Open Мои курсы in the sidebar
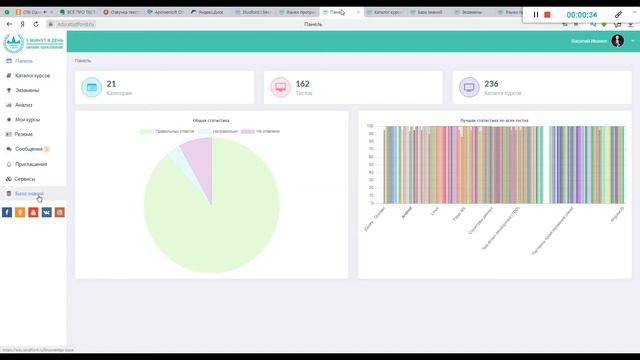This screenshot has width=640, height=360. click(27, 120)
